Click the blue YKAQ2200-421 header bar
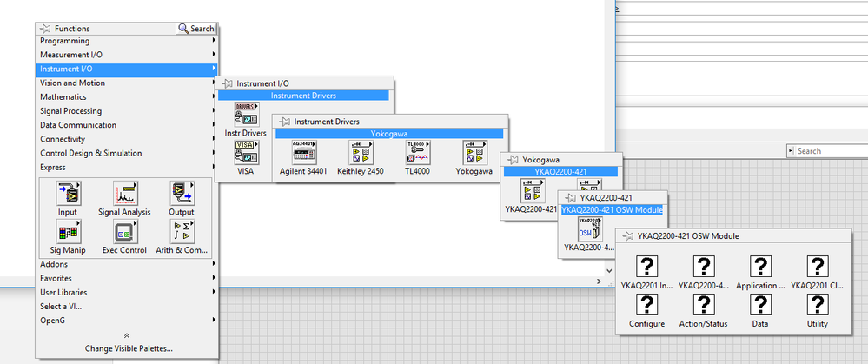The image size is (868, 364). tap(560, 171)
